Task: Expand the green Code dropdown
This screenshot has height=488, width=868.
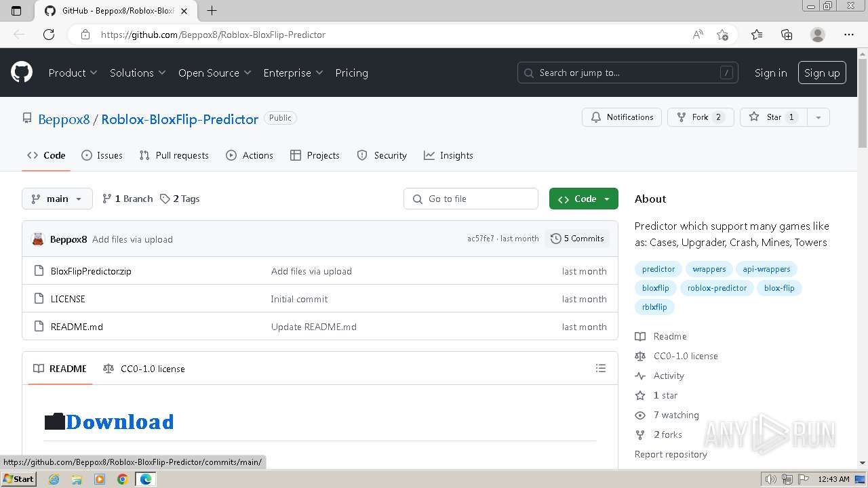Action: [583, 199]
